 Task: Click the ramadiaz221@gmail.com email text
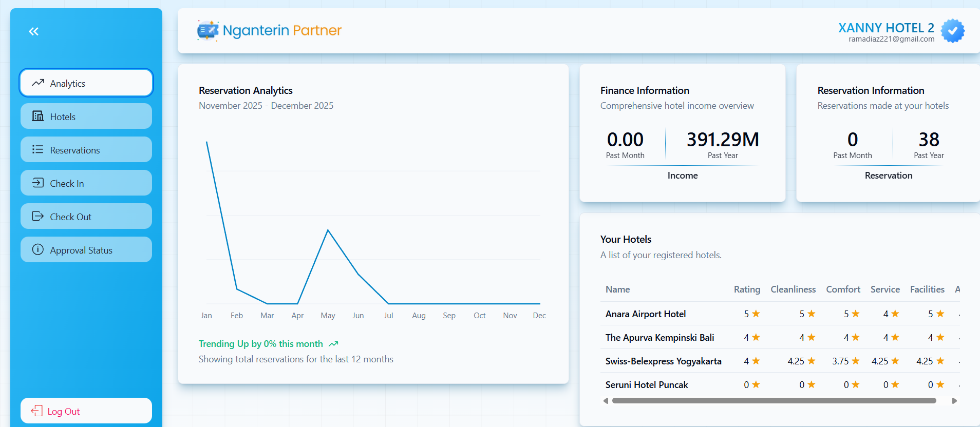coord(891,39)
